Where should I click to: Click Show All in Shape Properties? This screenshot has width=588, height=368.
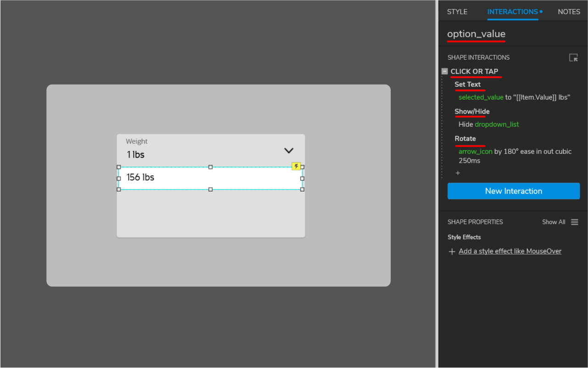point(554,221)
